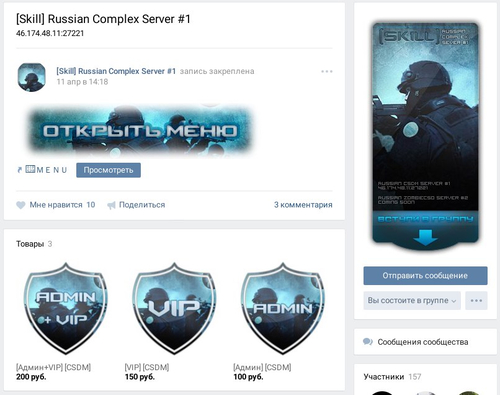The image size is (500, 395).
Task: Open the post options three-dots menu
Action: (327, 71)
